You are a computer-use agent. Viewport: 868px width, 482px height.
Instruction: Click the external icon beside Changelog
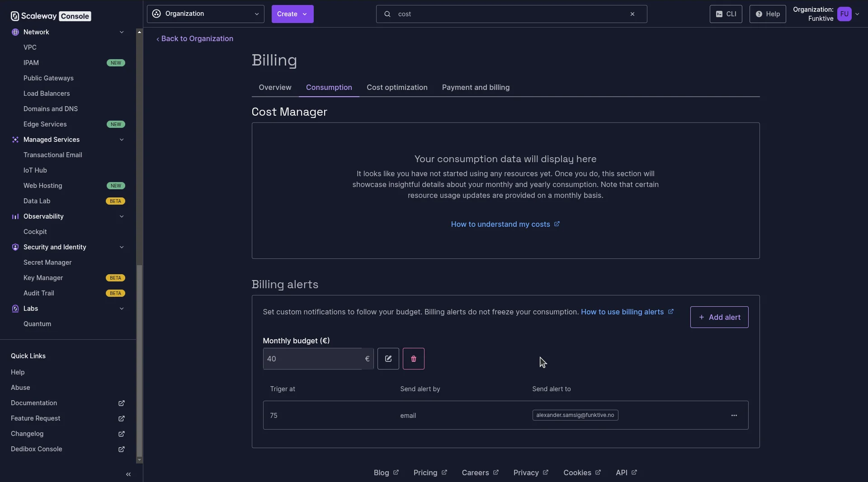[x=122, y=434]
